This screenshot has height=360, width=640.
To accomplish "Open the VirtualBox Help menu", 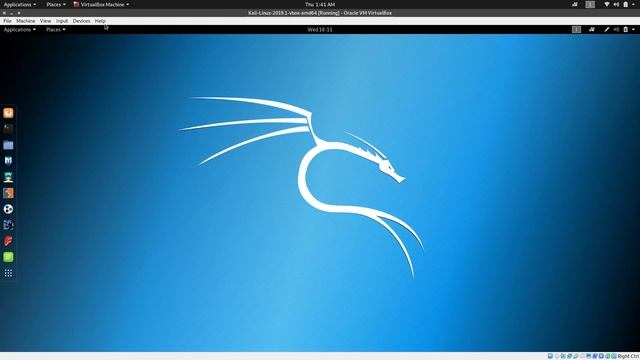I will [x=100, y=21].
